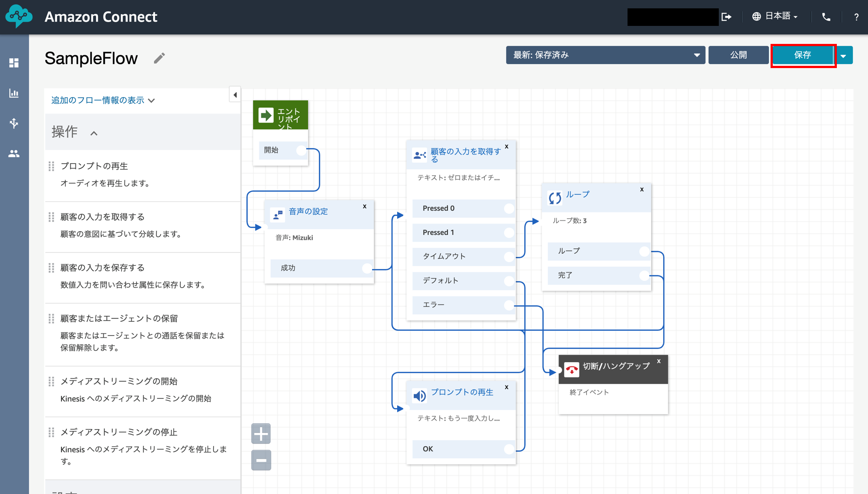Click the 公開 button
The image size is (868, 494).
[738, 55]
